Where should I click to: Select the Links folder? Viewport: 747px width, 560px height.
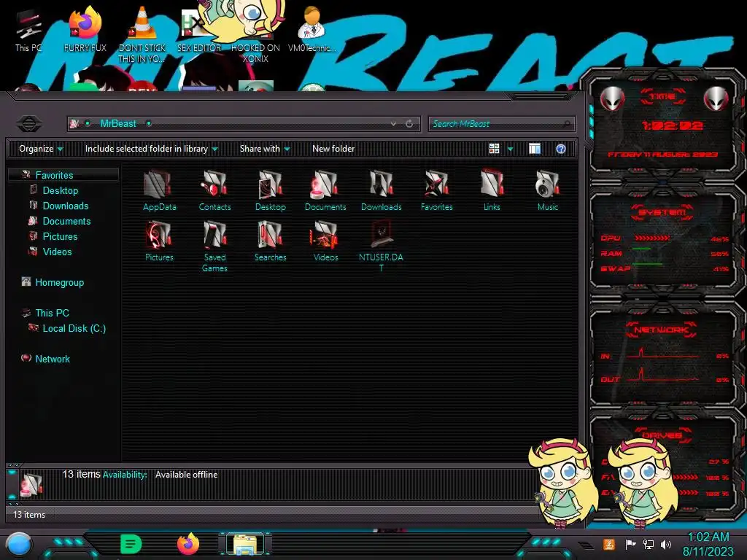click(x=492, y=190)
